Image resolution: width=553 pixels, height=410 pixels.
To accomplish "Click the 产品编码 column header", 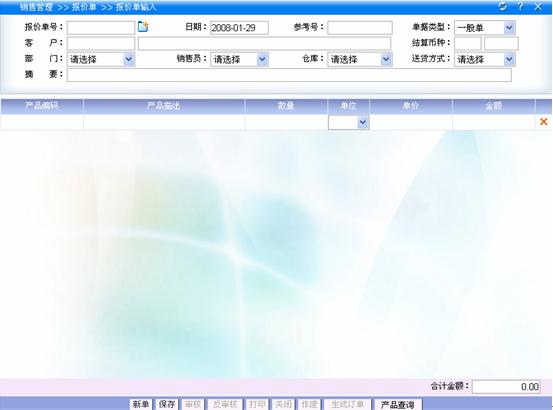I will pos(42,106).
